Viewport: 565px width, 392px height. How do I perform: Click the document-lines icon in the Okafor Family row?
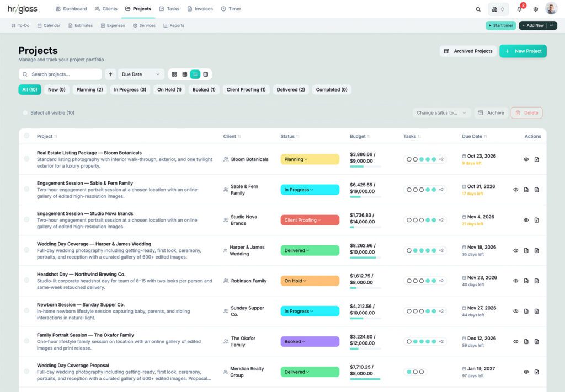tap(536, 342)
